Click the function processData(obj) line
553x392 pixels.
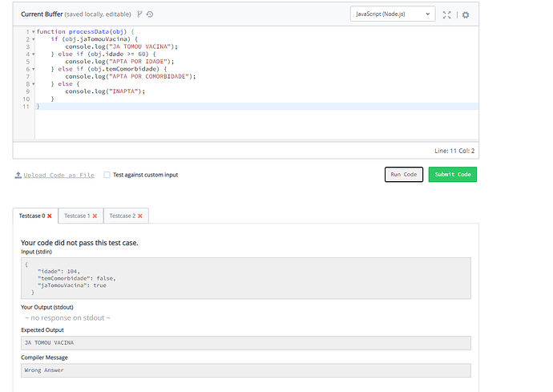(85, 32)
